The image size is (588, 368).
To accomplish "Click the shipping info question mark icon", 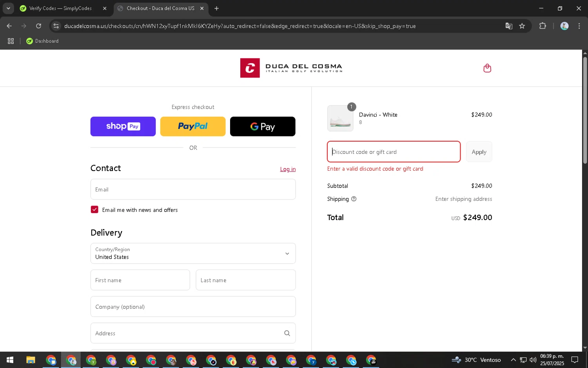I will (x=354, y=199).
